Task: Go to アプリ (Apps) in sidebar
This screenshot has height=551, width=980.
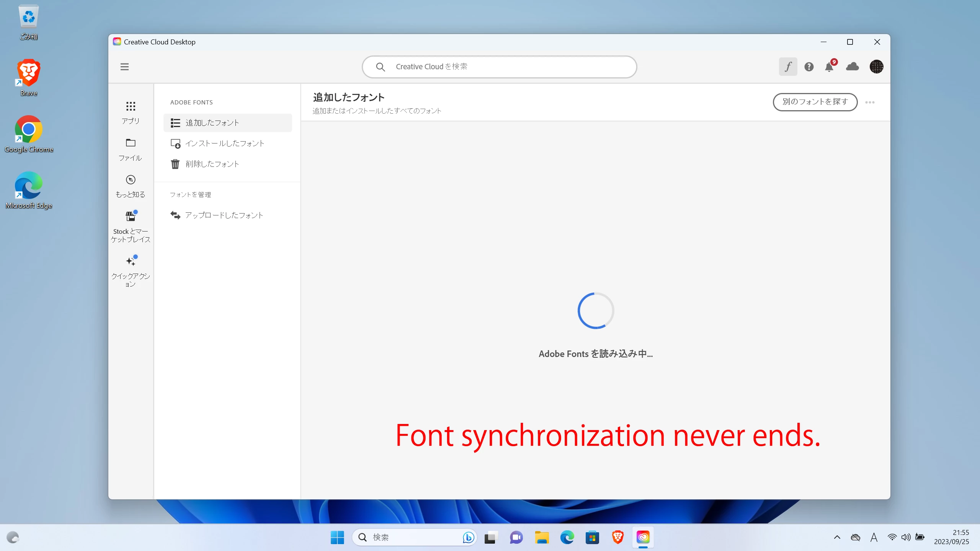Action: click(x=131, y=112)
